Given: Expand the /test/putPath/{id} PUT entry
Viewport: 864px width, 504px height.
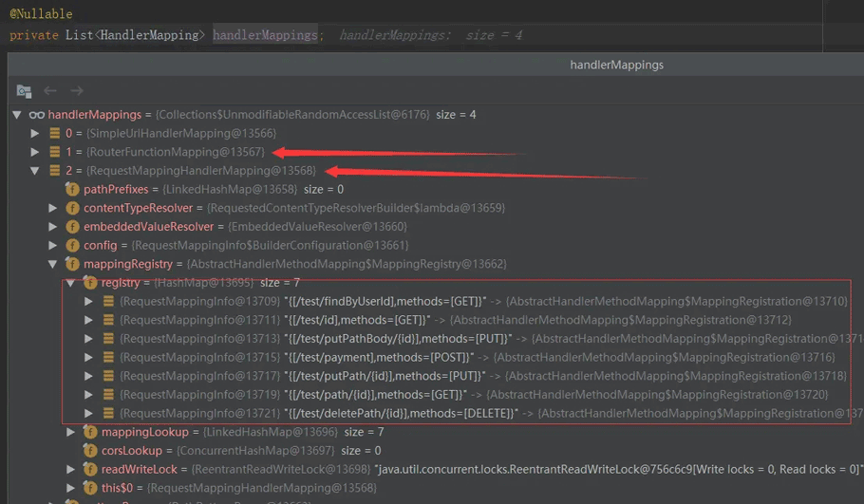Looking at the screenshot, I should (88, 376).
